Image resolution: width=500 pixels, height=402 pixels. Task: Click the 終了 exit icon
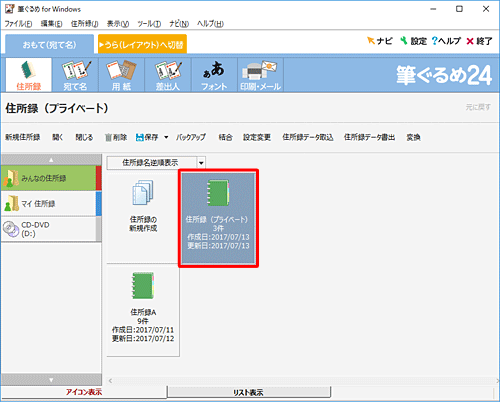(x=479, y=41)
